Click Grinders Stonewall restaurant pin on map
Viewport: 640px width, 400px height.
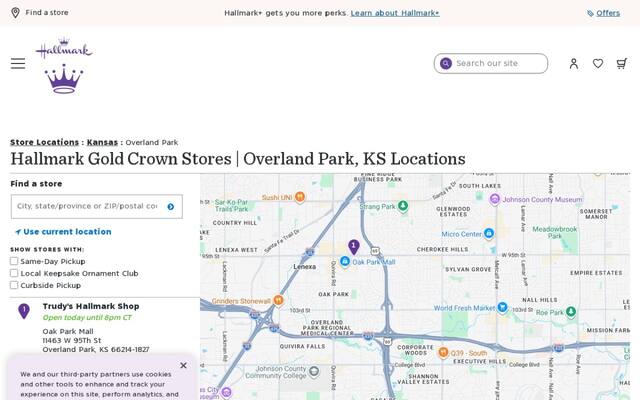(x=278, y=300)
